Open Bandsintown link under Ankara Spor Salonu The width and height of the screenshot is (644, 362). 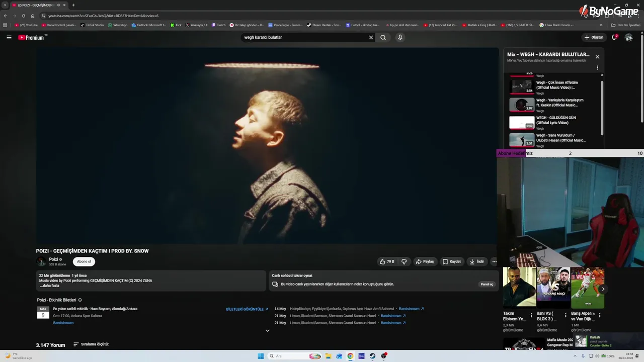tap(63, 323)
